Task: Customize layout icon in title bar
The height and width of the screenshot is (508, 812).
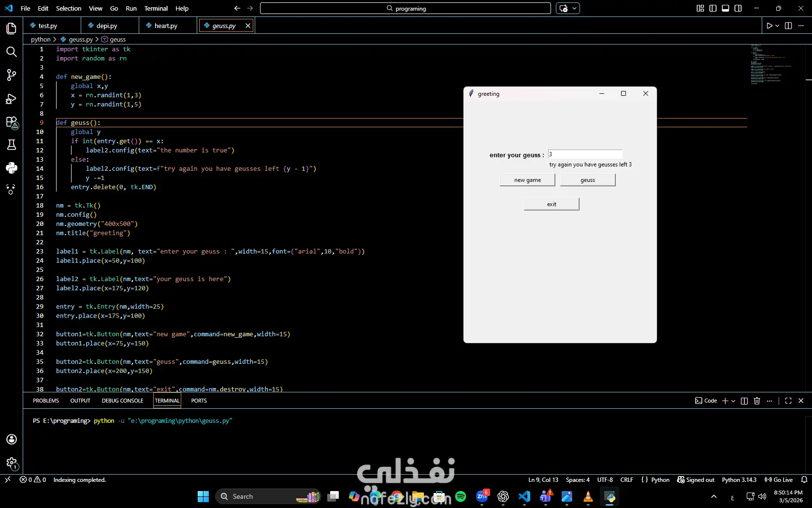Action: pos(700,8)
